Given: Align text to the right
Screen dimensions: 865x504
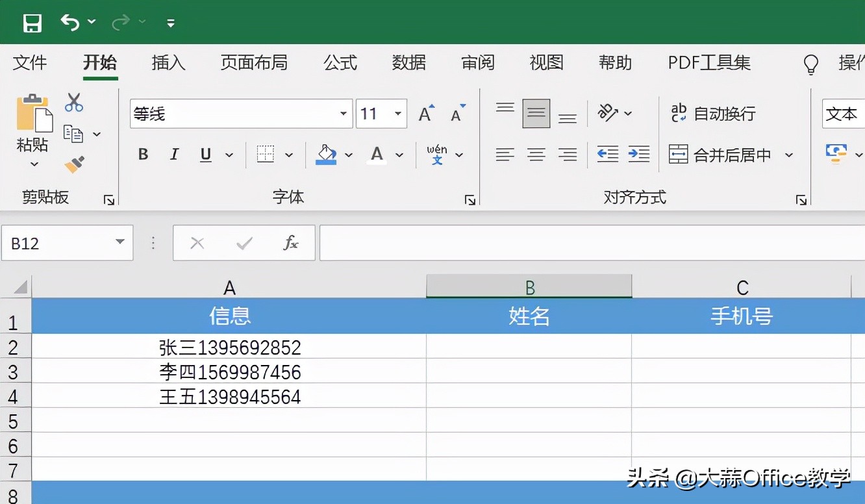Looking at the screenshot, I should tap(568, 155).
